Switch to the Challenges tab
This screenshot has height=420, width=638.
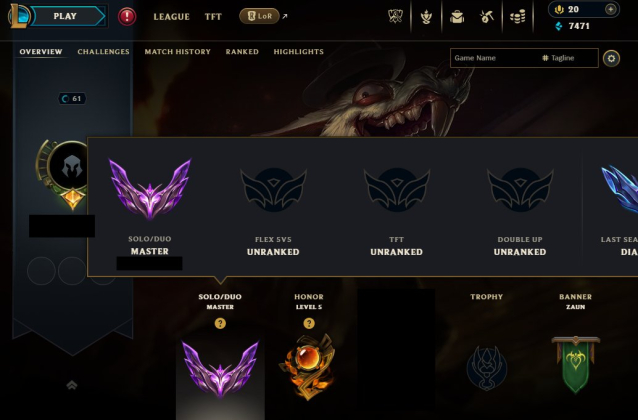coord(103,52)
